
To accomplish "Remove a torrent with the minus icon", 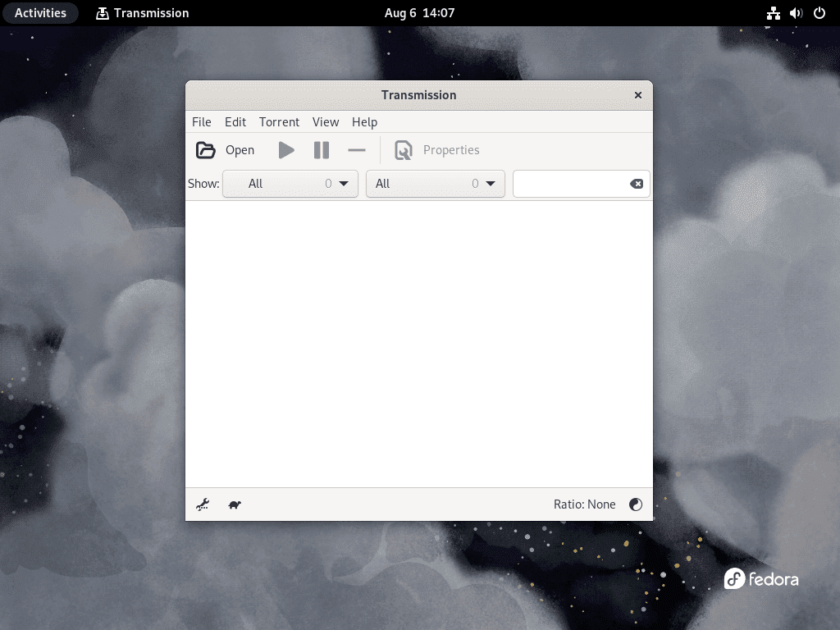I will 356,150.
